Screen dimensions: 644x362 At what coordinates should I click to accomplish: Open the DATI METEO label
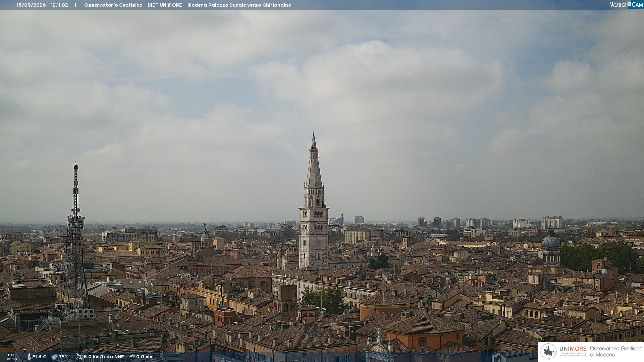point(12,357)
